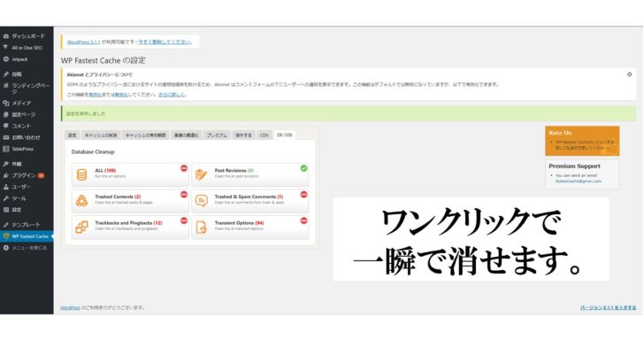
Task: Dismiss the Akismet privacy notice
Action: point(629,74)
